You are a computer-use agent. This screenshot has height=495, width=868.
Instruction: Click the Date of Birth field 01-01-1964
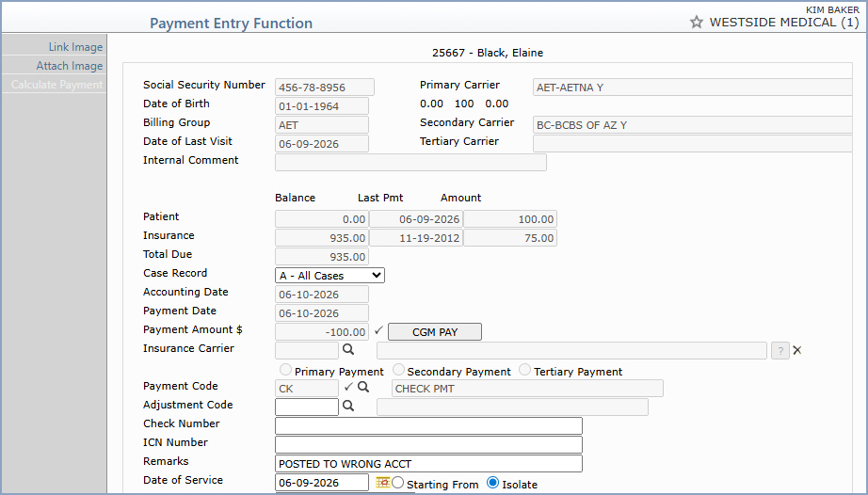(x=322, y=106)
